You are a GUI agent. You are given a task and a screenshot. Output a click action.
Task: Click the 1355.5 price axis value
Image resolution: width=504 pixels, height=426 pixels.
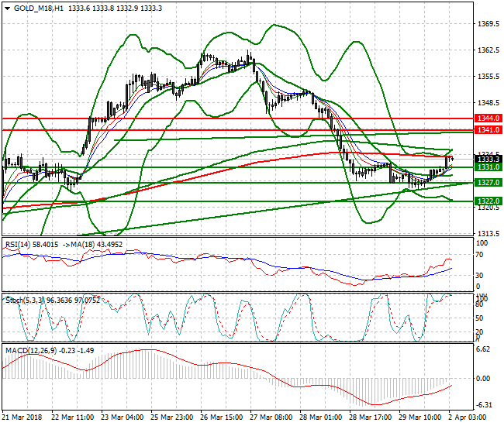[x=488, y=77]
